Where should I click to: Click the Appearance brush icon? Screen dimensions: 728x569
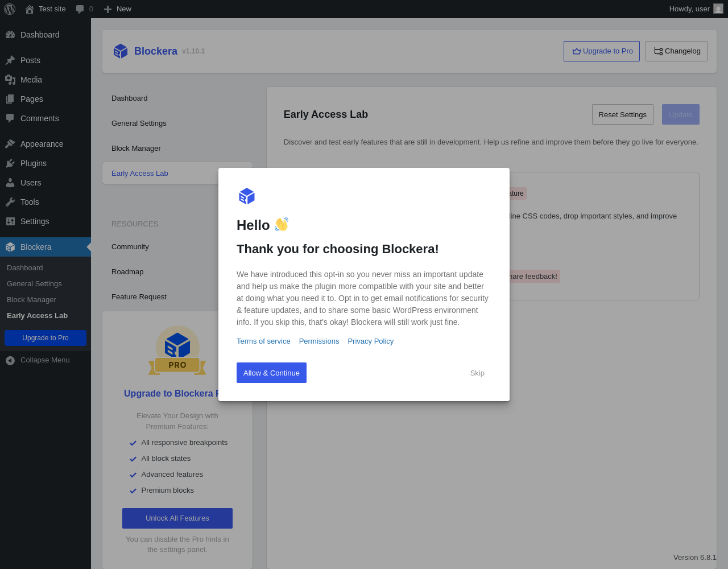[x=10, y=144]
